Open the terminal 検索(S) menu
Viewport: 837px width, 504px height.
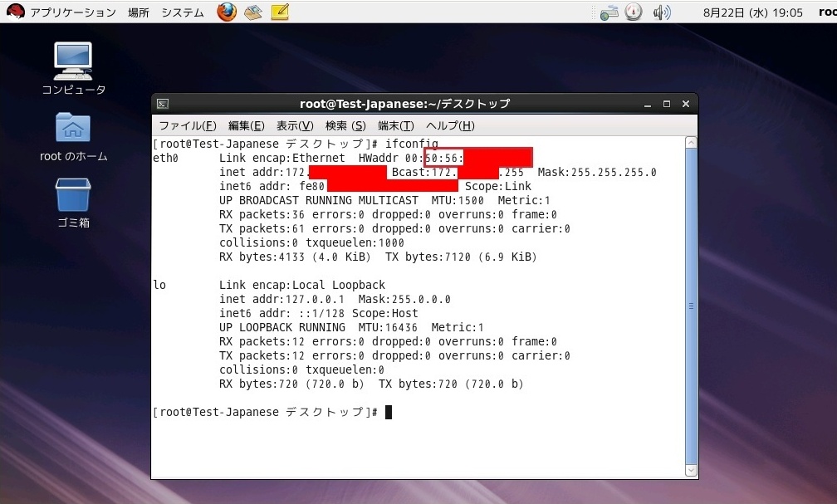point(345,125)
